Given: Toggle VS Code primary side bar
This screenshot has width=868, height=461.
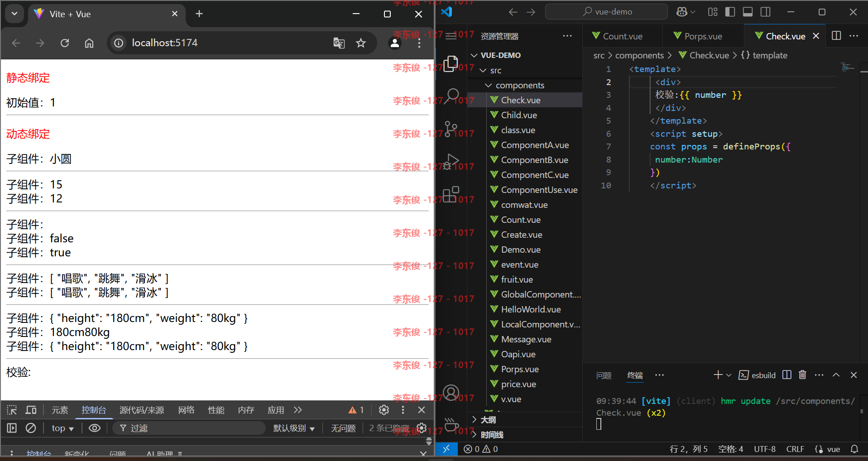Looking at the screenshot, I should [x=730, y=12].
